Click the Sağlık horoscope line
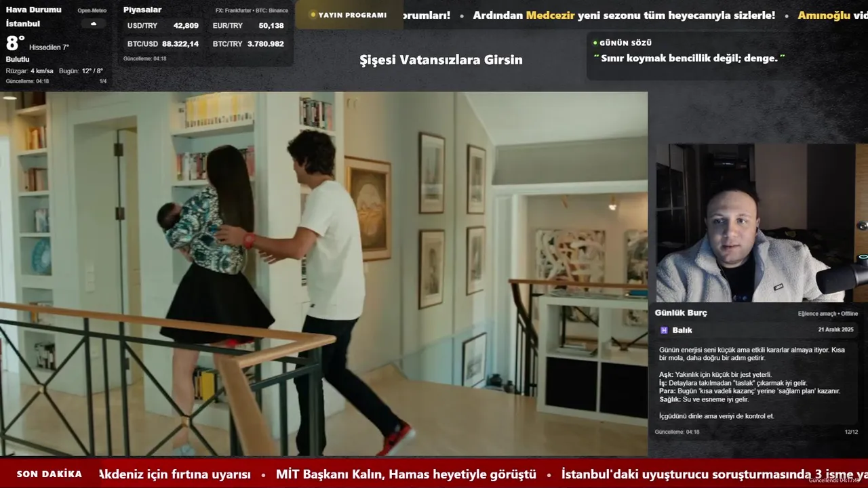Screen dimensions: 868x488 coord(704,399)
